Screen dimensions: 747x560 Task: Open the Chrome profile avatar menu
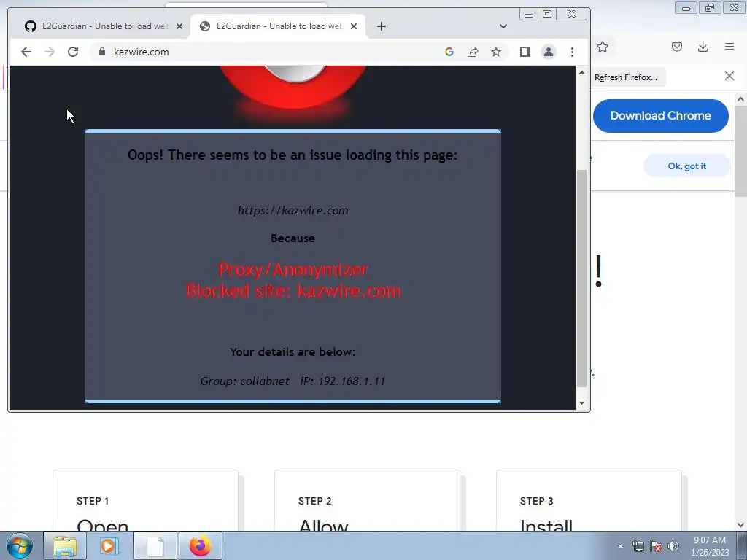click(x=549, y=52)
